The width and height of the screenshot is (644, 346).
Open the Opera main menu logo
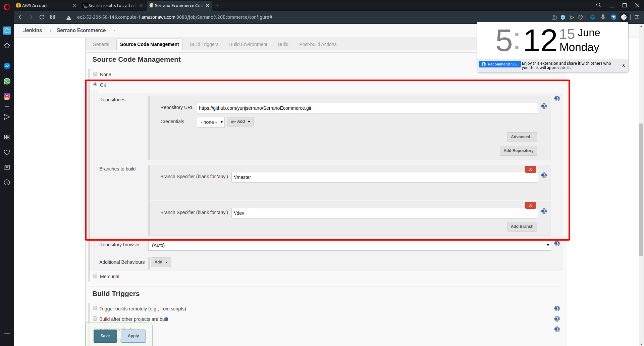pyautogui.click(x=7, y=6)
